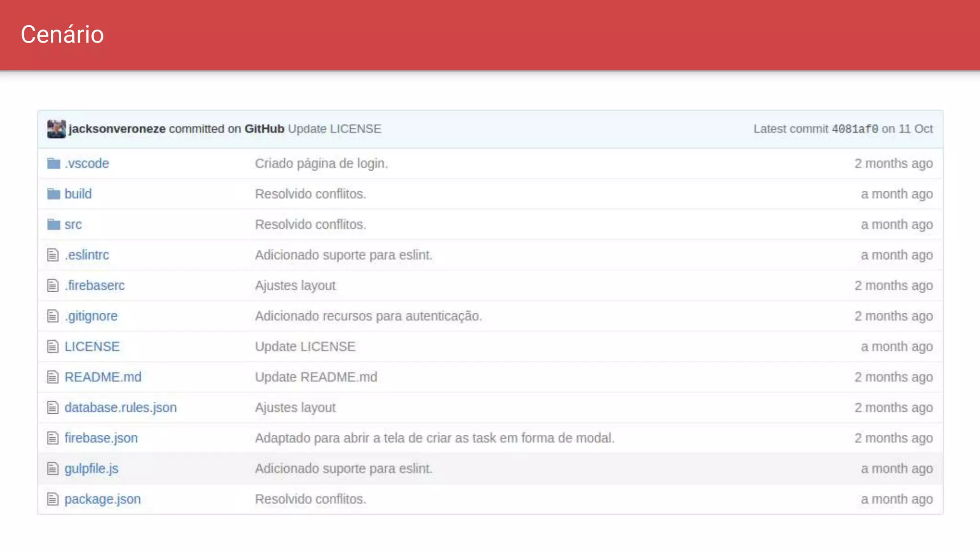980x551 pixels.
Task: Click the package.json file icon
Action: tap(53, 499)
